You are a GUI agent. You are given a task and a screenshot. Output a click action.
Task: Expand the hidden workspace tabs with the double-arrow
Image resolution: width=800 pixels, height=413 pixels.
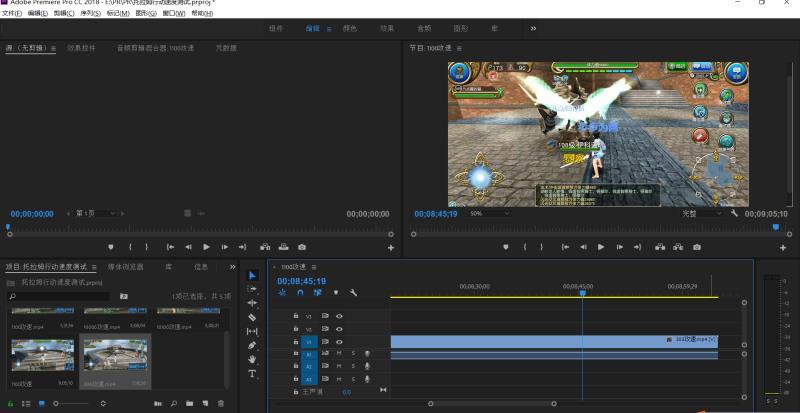click(x=533, y=29)
